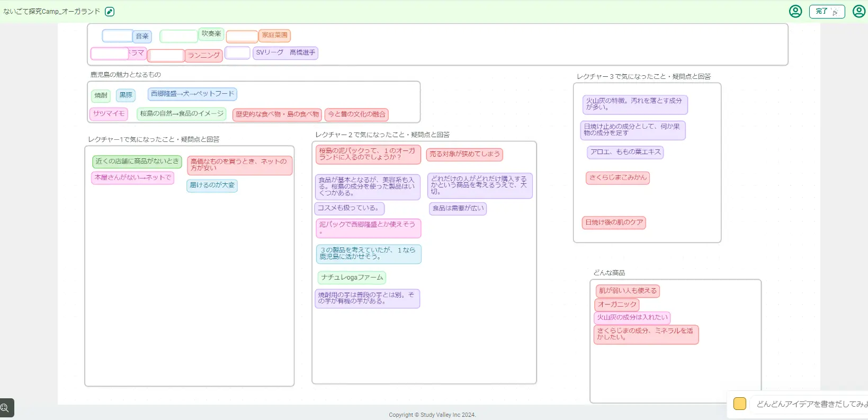Select the 食品は需要が広い note
This screenshot has width=868, height=420.
point(458,209)
